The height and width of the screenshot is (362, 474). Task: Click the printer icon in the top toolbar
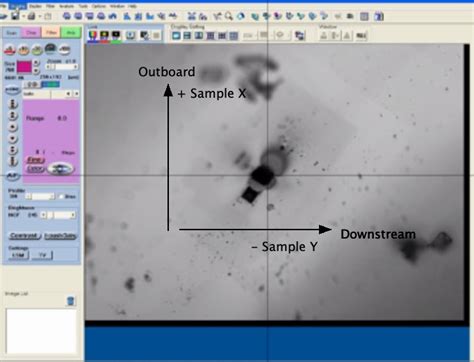pos(32,16)
